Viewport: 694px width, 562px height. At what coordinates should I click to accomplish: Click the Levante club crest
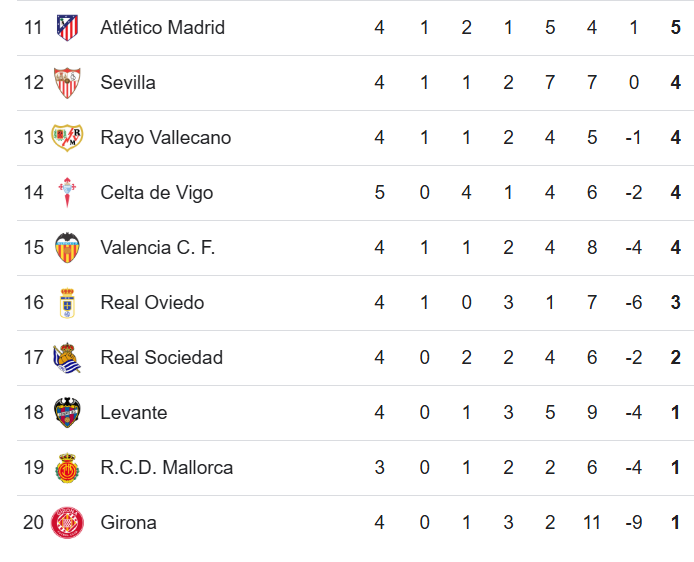[x=67, y=412]
